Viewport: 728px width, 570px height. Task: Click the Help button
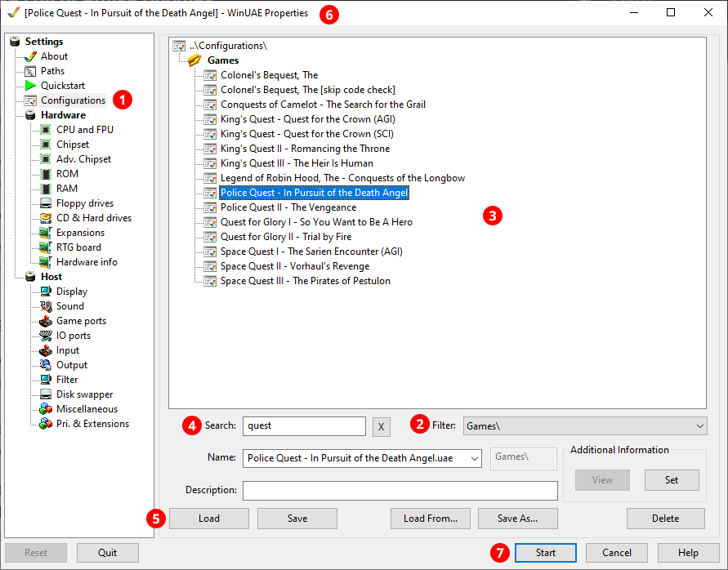click(x=688, y=553)
